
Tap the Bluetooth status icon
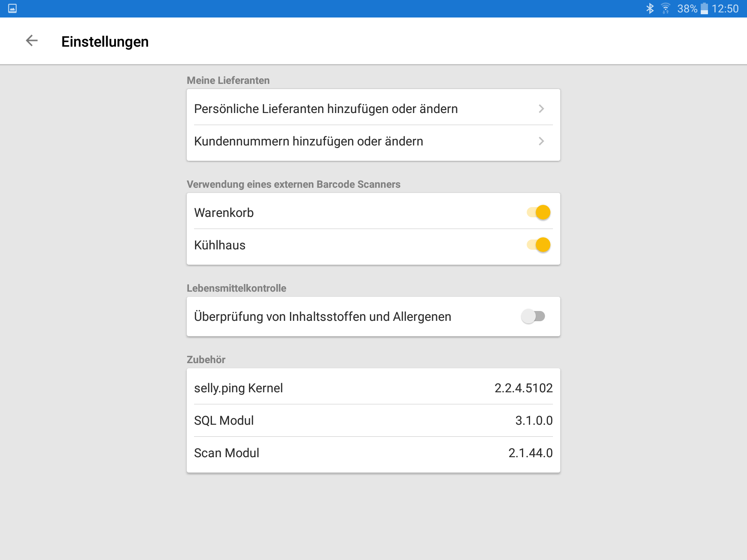click(x=650, y=8)
